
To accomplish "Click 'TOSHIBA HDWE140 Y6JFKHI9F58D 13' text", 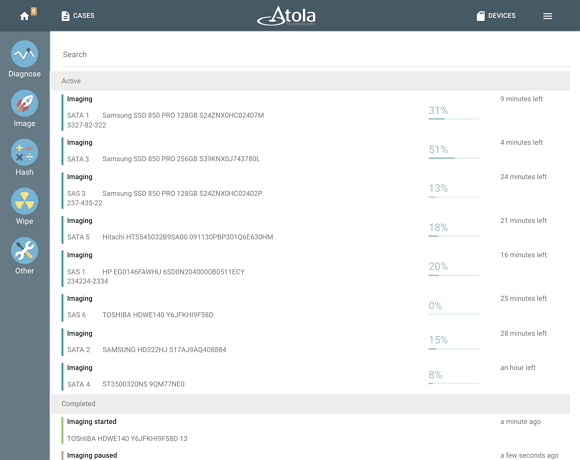I will point(127,439).
